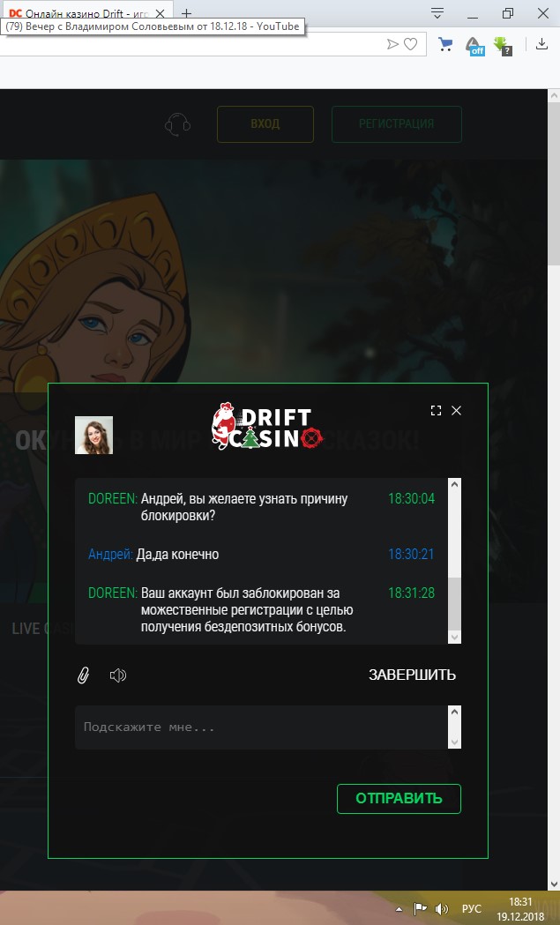Viewport: 560px width, 925px height.
Task: Show hidden system tray icons arrow
Action: 399,909
